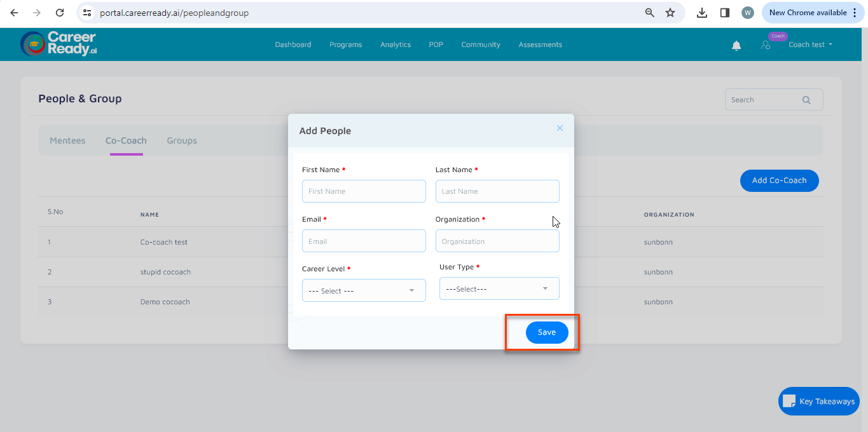Open the Key Takeaways widget
Viewport: 868px width, 432px height.
pos(819,402)
